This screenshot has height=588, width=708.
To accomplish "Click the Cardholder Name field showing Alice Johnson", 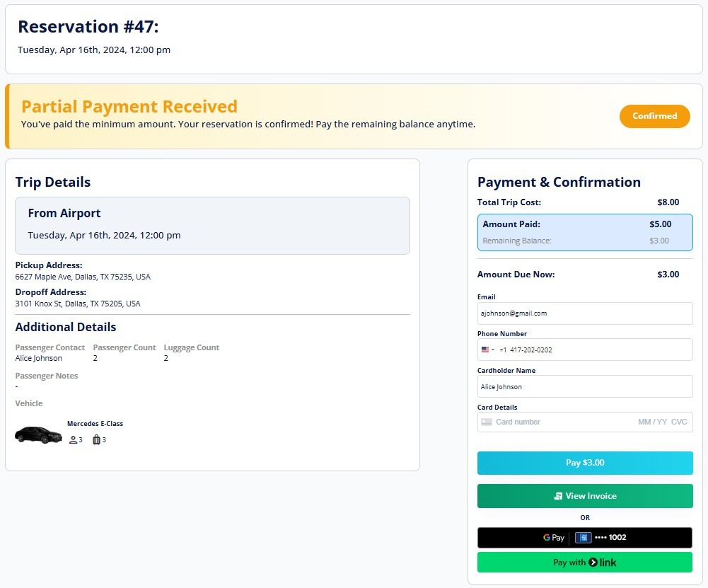I will point(585,386).
